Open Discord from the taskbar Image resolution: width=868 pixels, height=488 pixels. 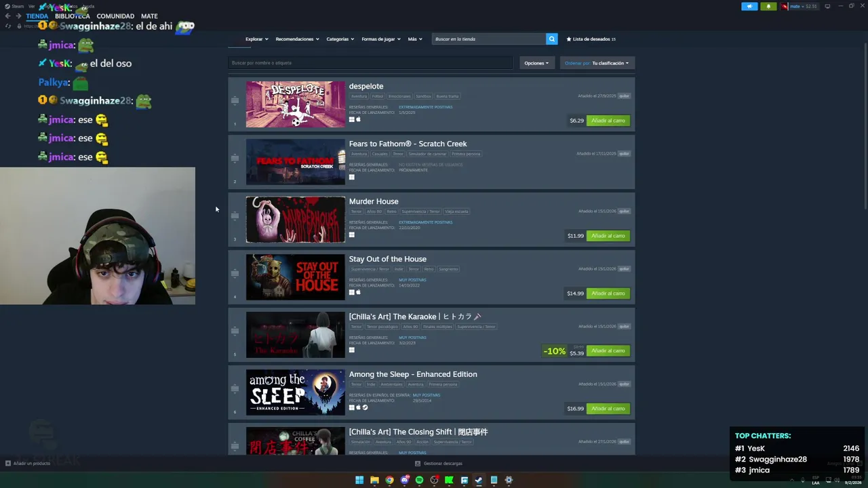(x=404, y=480)
